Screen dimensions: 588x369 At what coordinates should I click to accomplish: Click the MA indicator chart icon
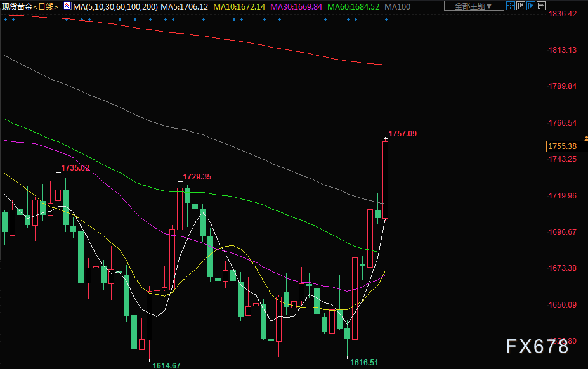(x=67, y=6)
